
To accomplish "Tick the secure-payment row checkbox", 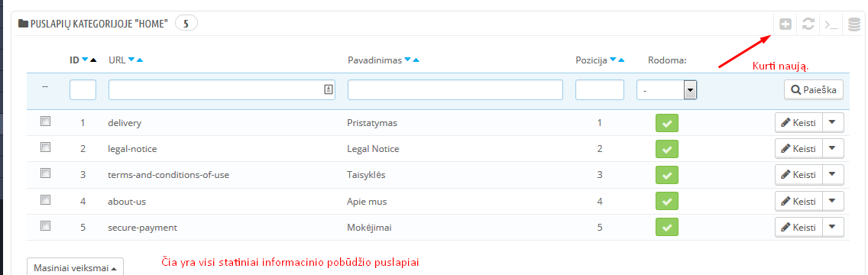I will coord(45,226).
